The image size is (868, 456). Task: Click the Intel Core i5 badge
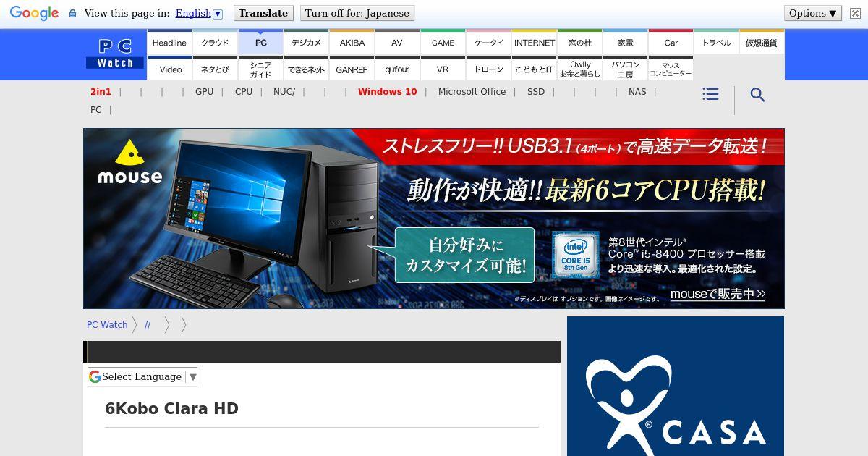[x=576, y=256]
